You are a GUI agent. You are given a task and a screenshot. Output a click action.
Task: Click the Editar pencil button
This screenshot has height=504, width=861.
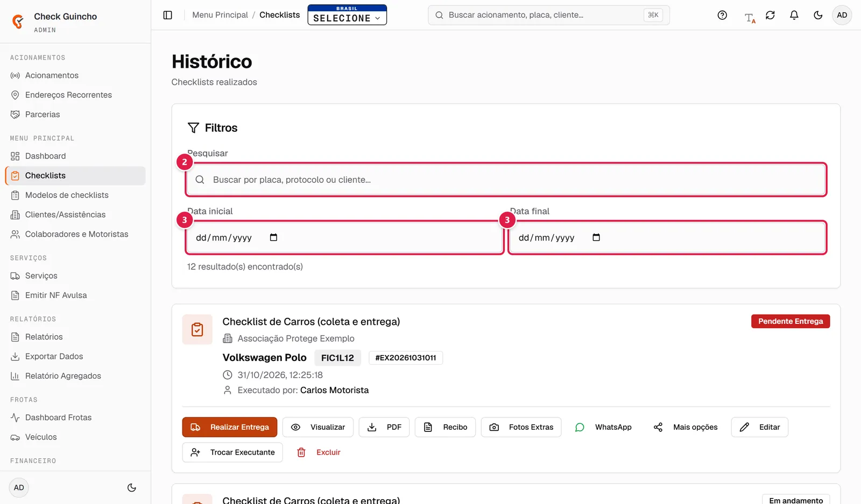760,427
